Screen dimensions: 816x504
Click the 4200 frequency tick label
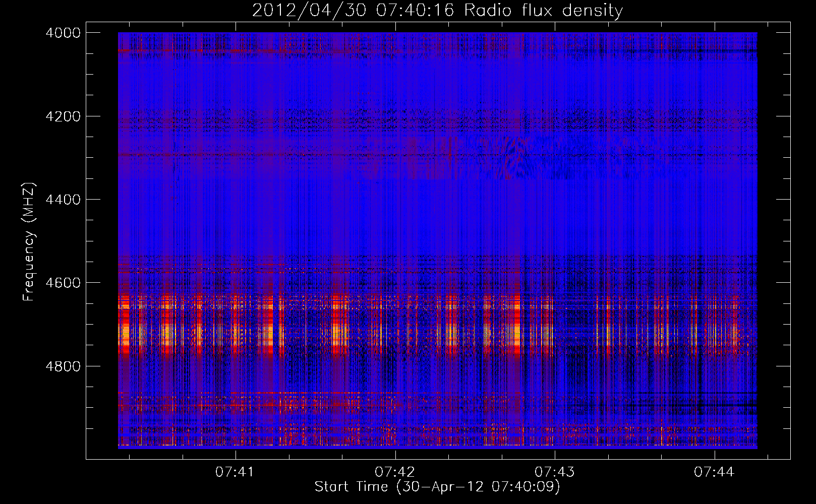point(63,116)
